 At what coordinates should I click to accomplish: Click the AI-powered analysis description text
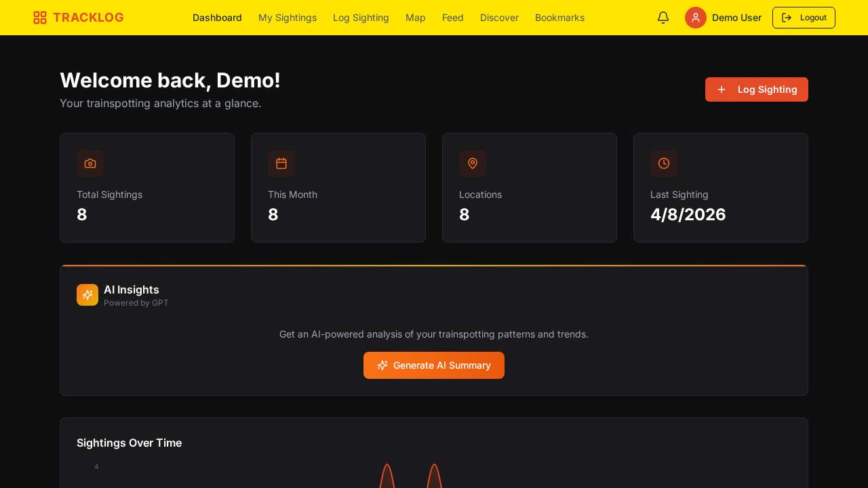pyautogui.click(x=434, y=334)
